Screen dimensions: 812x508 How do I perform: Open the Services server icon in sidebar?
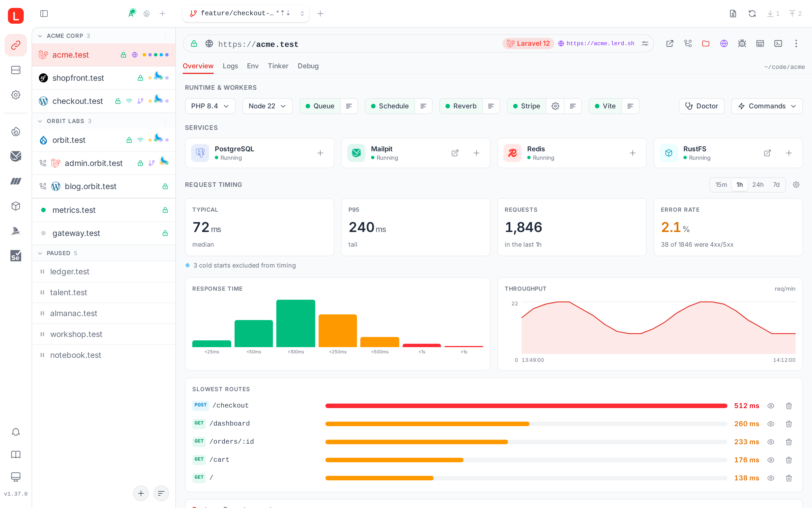(16, 70)
